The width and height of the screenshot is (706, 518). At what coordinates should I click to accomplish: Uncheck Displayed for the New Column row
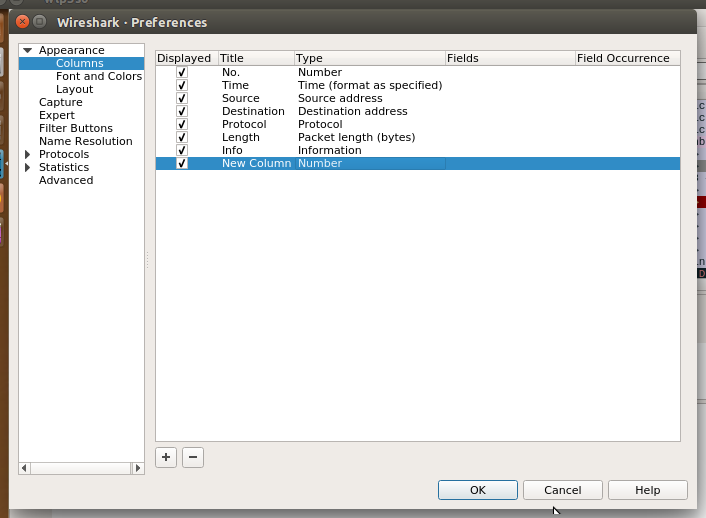182,164
